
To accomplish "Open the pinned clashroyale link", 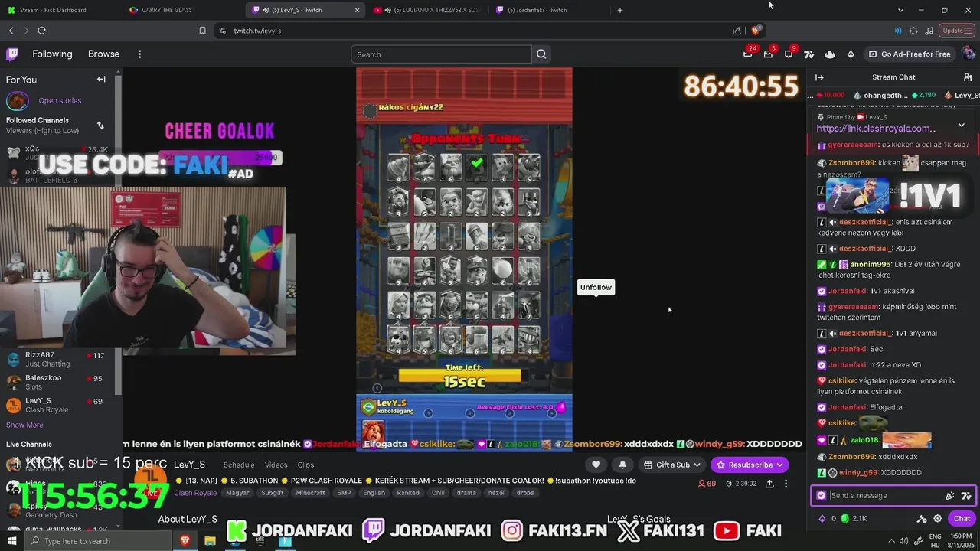I will coord(876,129).
